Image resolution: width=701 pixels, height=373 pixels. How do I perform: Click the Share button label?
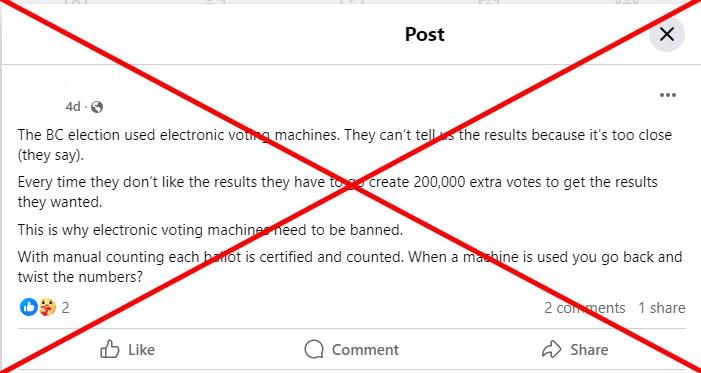tap(589, 349)
